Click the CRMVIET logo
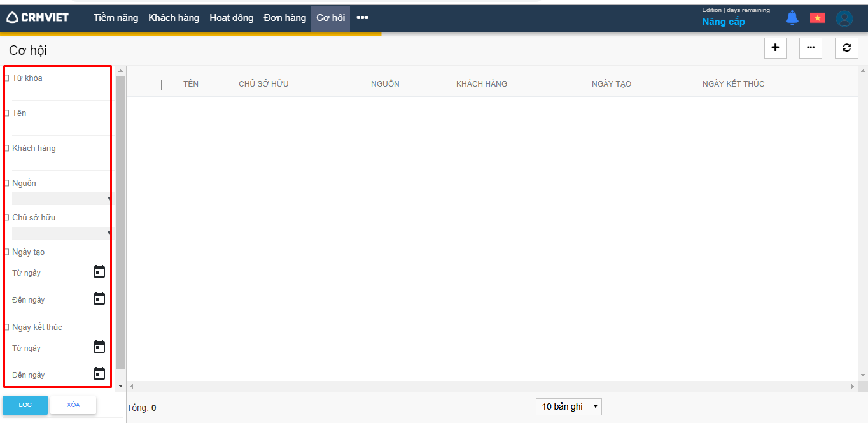 point(38,18)
